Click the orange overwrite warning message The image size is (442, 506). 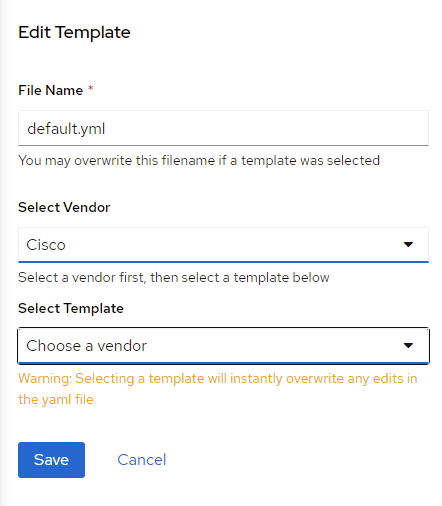(218, 389)
